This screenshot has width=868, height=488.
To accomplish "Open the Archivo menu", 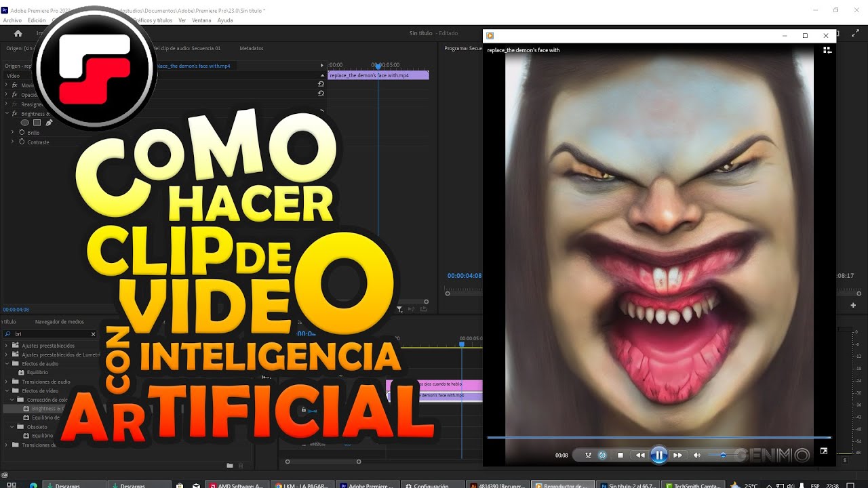I will 12,20.
